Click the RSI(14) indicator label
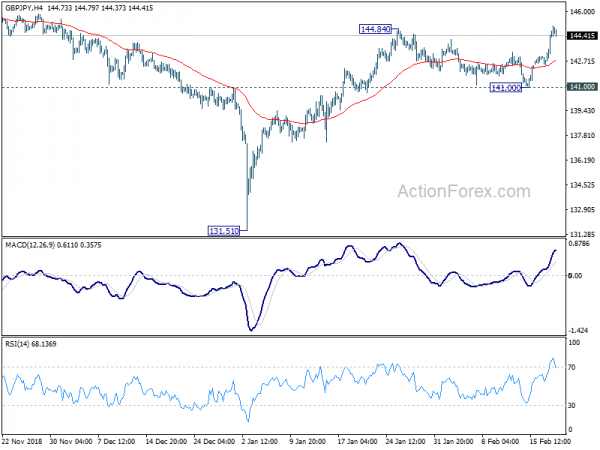 tap(17, 344)
